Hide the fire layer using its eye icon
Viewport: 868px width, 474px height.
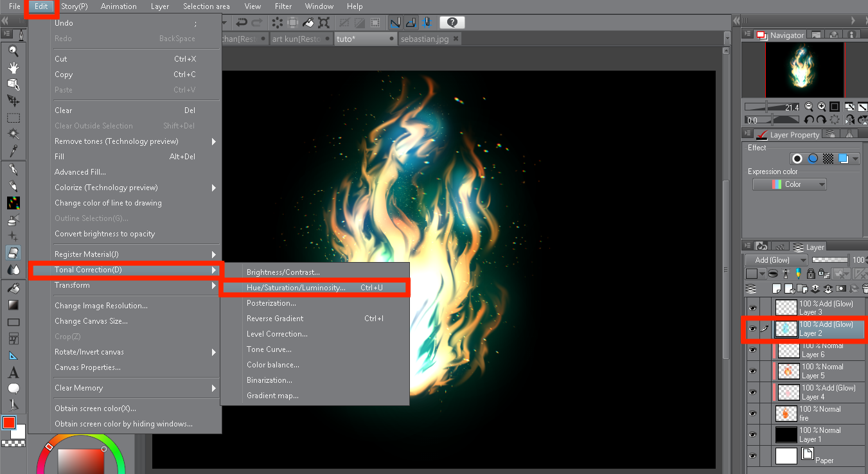click(x=752, y=414)
